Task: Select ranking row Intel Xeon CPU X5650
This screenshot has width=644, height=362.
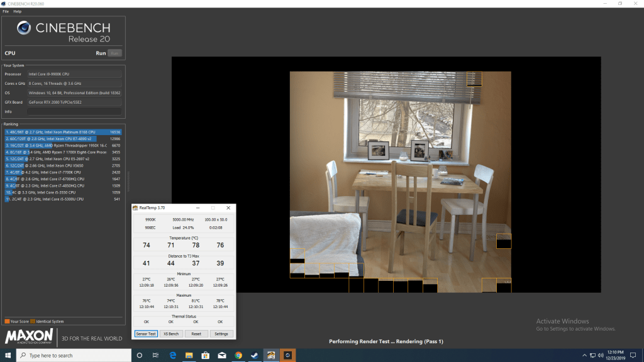Action: [x=63, y=165]
